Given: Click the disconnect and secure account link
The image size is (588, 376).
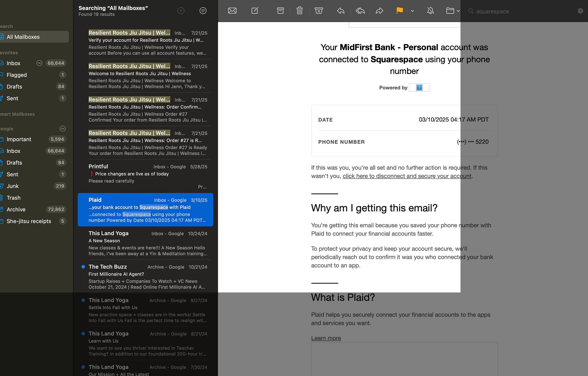Looking at the screenshot, I should (407, 176).
